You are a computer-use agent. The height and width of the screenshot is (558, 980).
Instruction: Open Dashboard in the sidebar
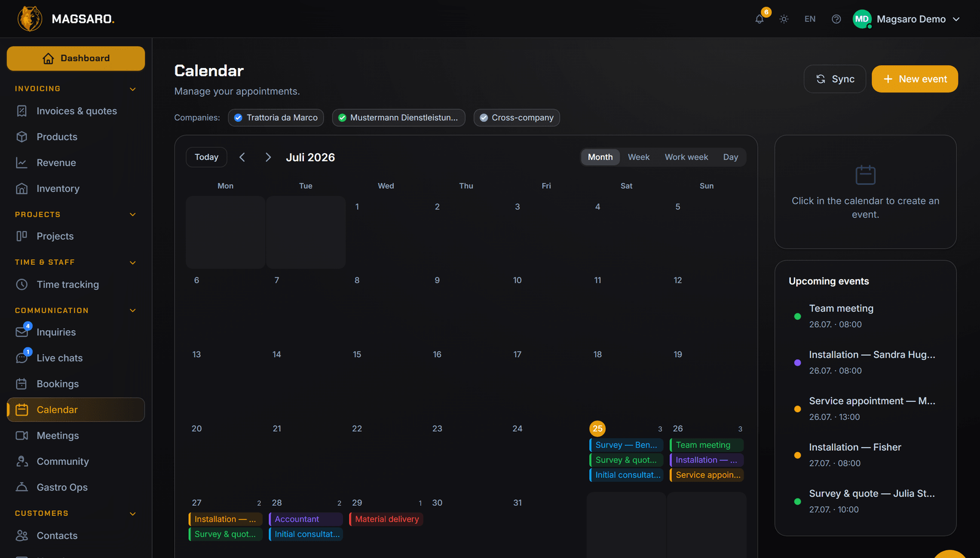pos(76,58)
